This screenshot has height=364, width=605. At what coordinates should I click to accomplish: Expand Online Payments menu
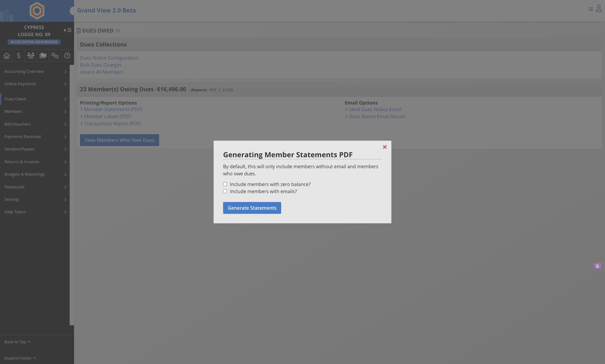point(35,84)
